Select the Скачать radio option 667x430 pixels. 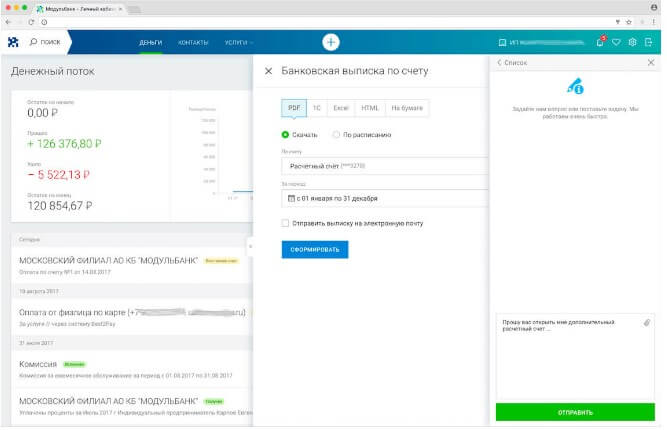click(x=285, y=134)
